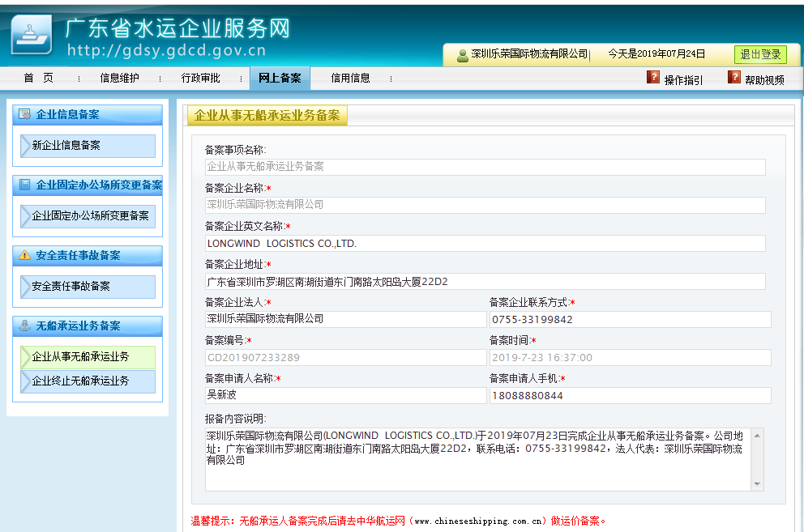Screen dimensions: 804x532
Task: Click the warning triangle icon for 安全责任事故备案
Action: pyautogui.click(x=24, y=255)
